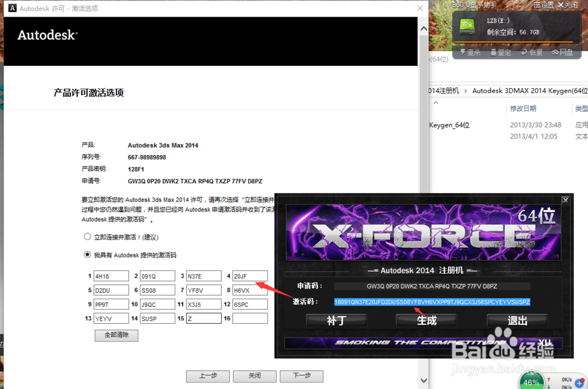Click '网盘' cloud icon in U盘小助手
This screenshot has height=389, width=588.
point(563,52)
